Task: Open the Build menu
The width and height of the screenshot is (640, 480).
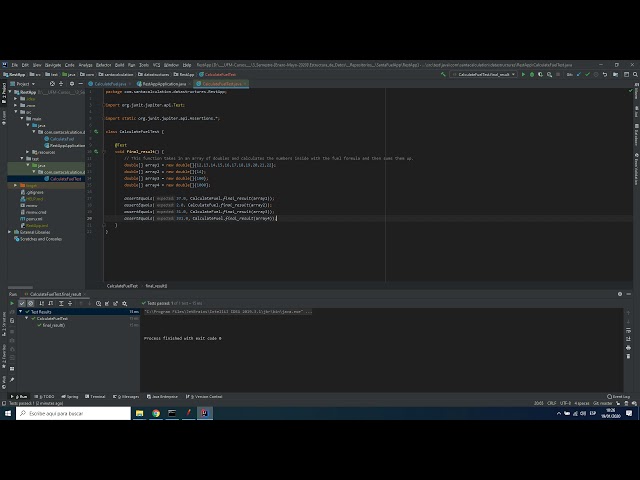Action: [x=119, y=65]
